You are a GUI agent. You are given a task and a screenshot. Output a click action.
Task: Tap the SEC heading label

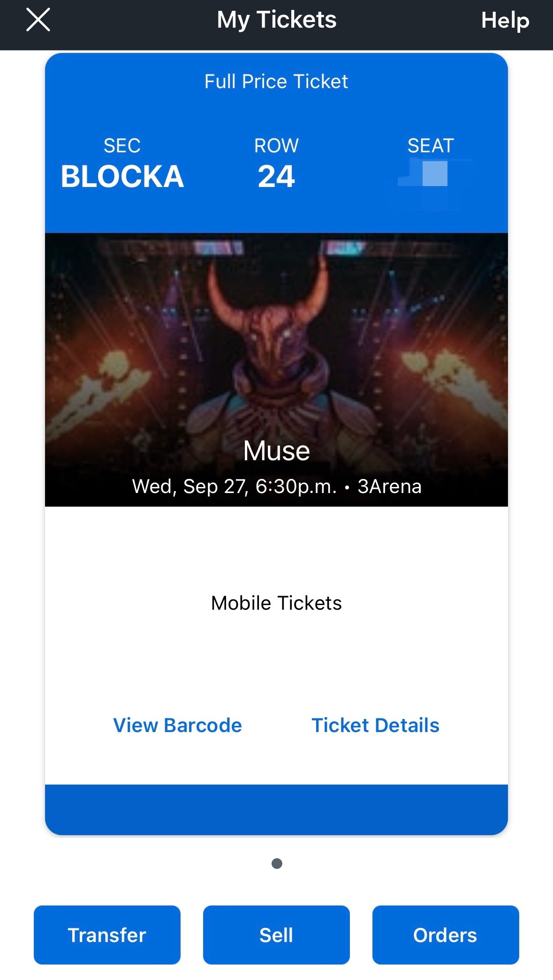tap(122, 146)
